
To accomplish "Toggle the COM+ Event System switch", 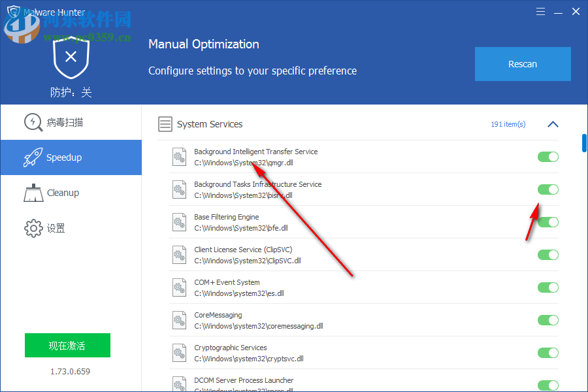I will coord(547,287).
